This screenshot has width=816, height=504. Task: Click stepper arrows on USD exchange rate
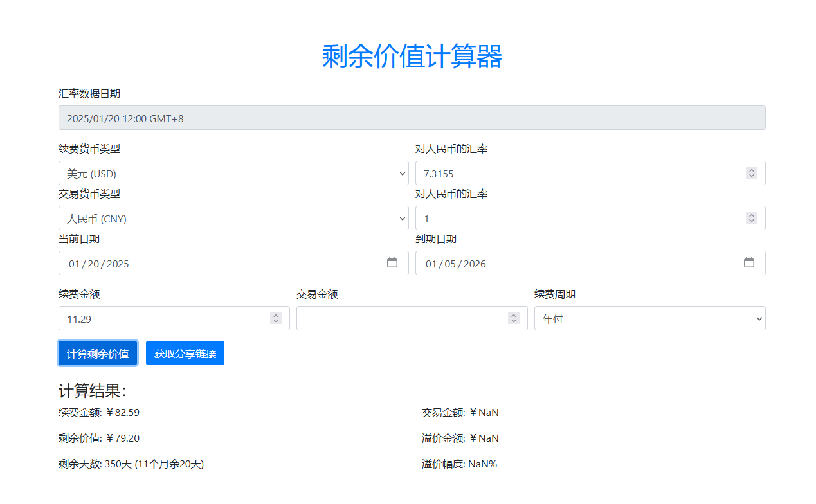(752, 173)
